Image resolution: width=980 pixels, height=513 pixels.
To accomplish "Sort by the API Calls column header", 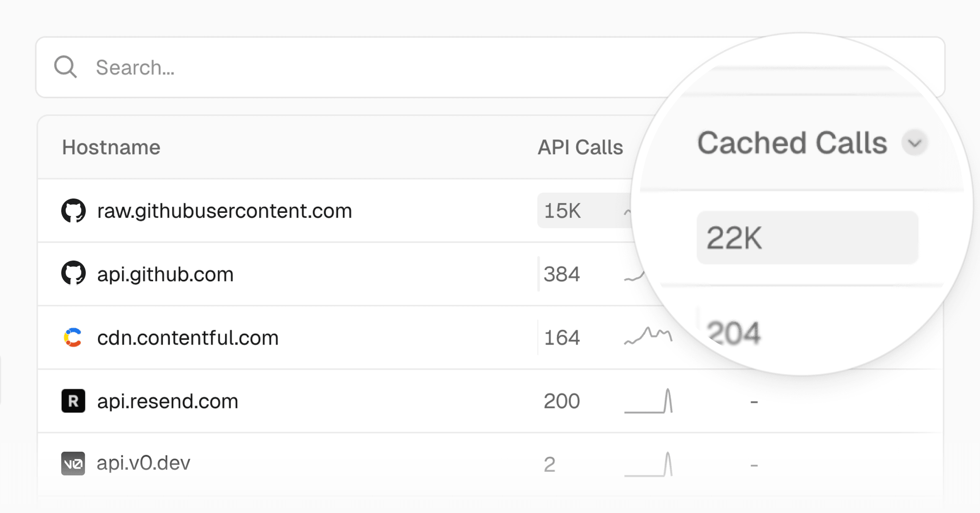I will (x=580, y=147).
